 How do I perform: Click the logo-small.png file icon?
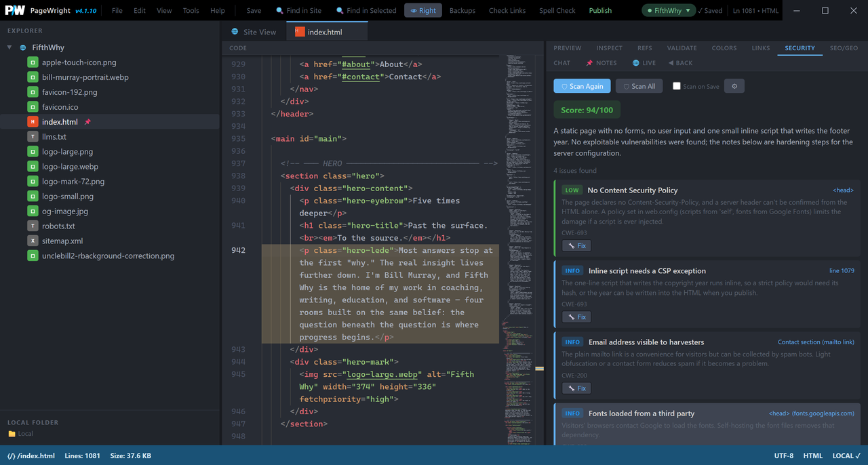pyautogui.click(x=33, y=197)
